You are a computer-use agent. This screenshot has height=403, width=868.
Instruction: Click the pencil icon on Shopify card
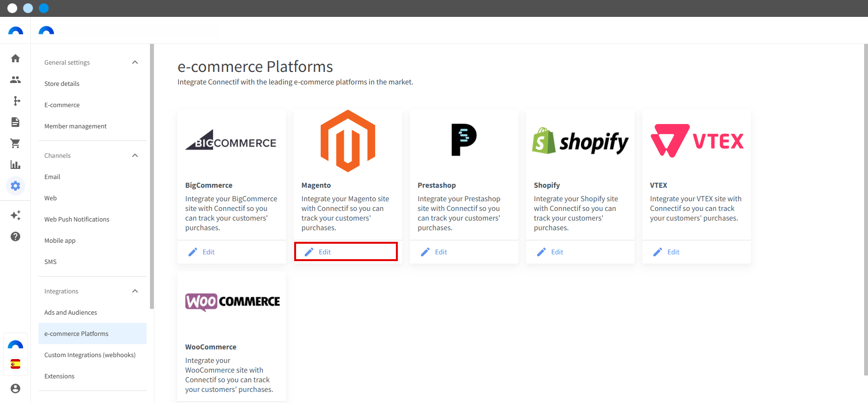542,252
